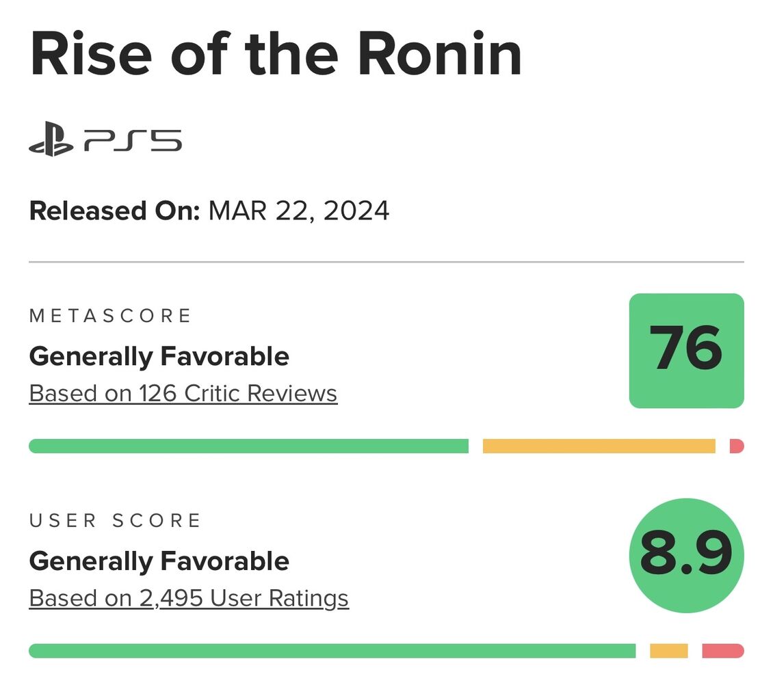
Task: Click the green 8.9 user score circle
Action: pos(686,555)
